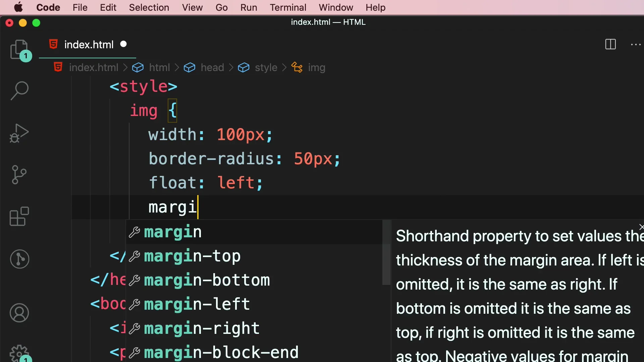Image resolution: width=644 pixels, height=362 pixels.
Task: Close the suggestion documentation panel
Action: [x=641, y=227]
